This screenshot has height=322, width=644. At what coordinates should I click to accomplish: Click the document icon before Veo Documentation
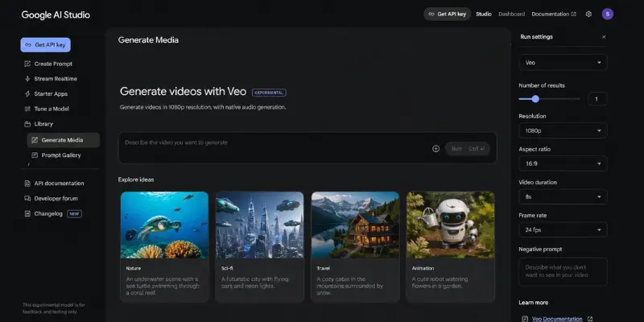click(x=525, y=319)
